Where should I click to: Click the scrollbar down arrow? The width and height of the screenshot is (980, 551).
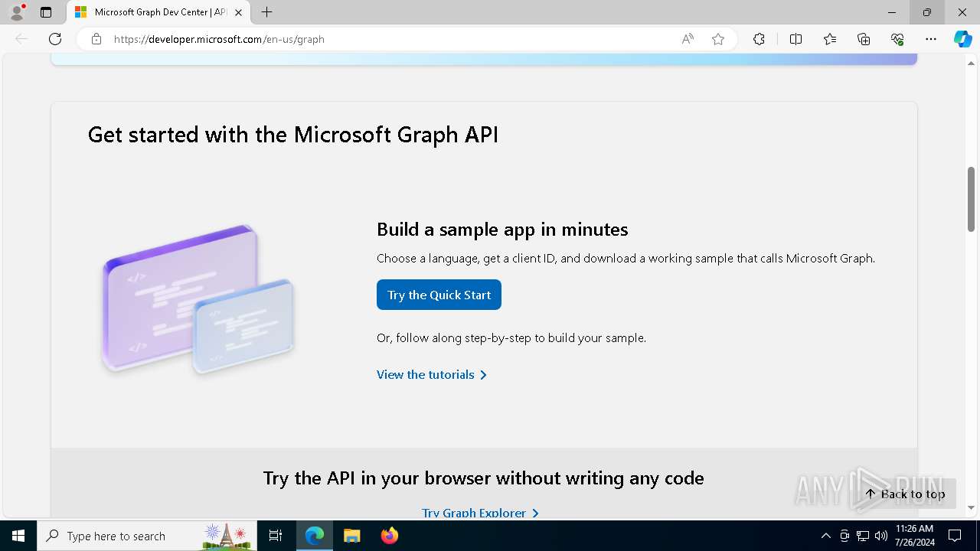(x=971, y=507)
